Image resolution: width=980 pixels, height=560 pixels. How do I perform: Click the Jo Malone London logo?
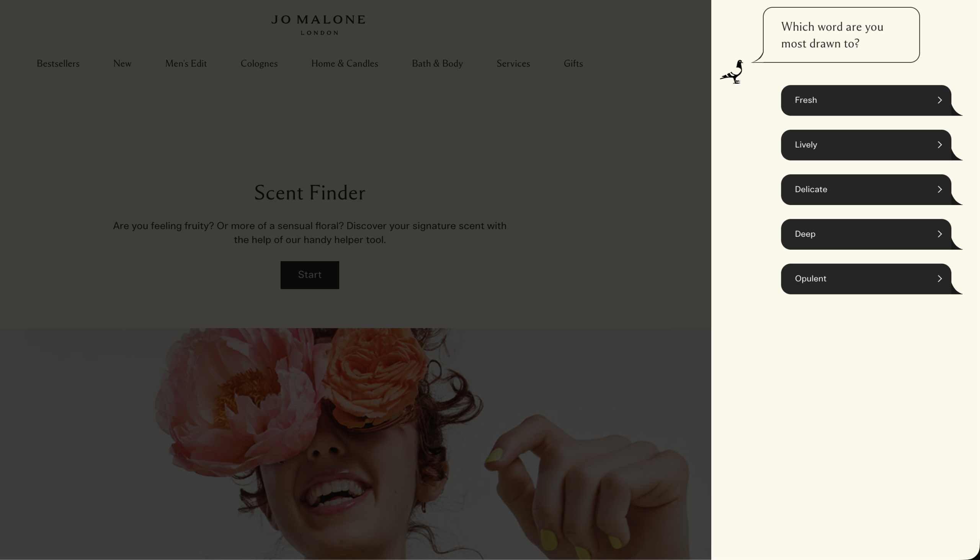point(319,25)
